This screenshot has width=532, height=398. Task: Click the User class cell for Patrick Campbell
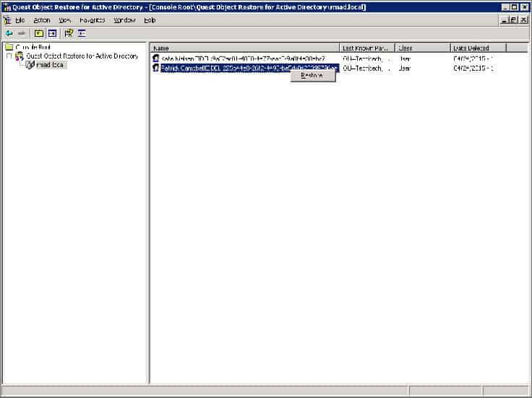coord(405,68)
